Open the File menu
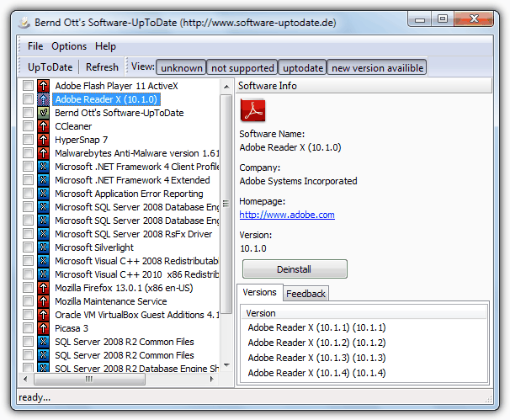This screenshot has height=420, width=510. (35, 46)
